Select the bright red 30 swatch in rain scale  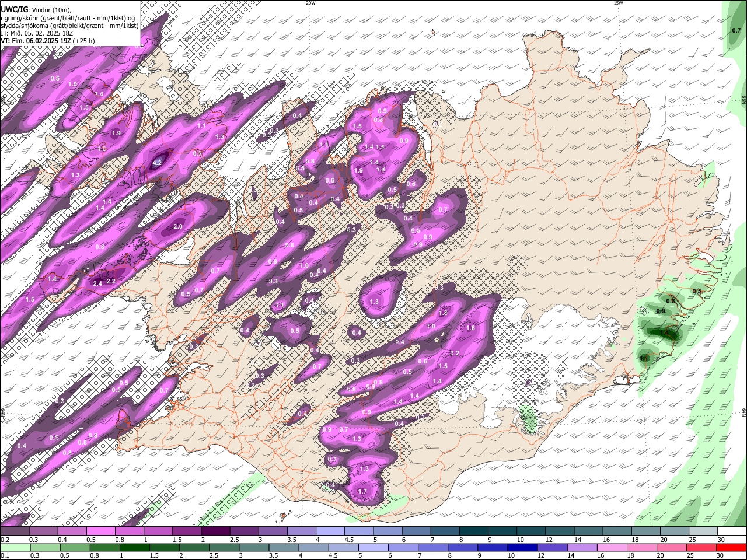tap(731, 547)
